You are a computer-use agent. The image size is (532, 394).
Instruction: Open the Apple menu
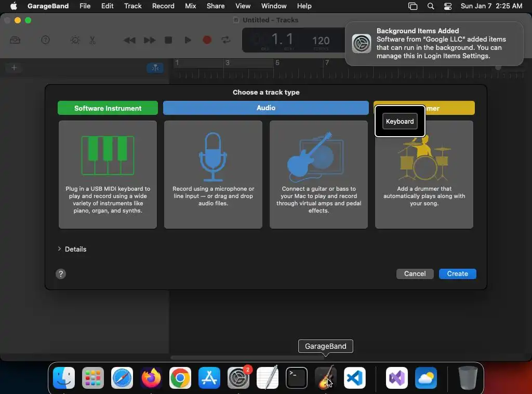point(14,6)
